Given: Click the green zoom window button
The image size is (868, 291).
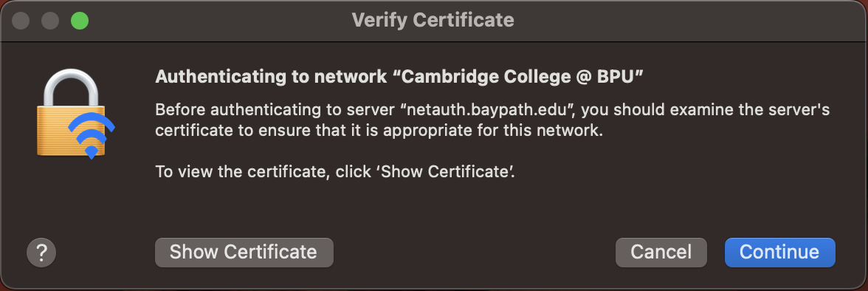Looking at the screenshot, I should [x=80, y=21].
